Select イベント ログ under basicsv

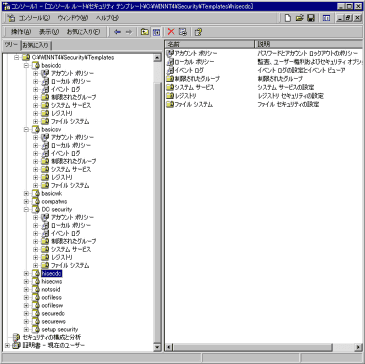click(x=65, y=153)
